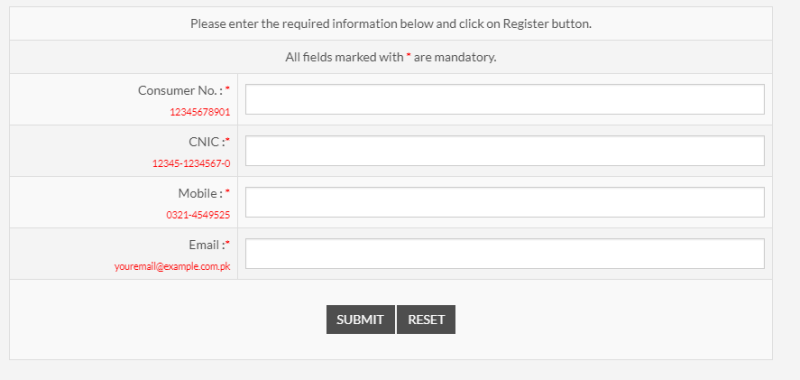The image size is (800, 380).
Task: Click the Email label text
Action: [x=207, y=245]
